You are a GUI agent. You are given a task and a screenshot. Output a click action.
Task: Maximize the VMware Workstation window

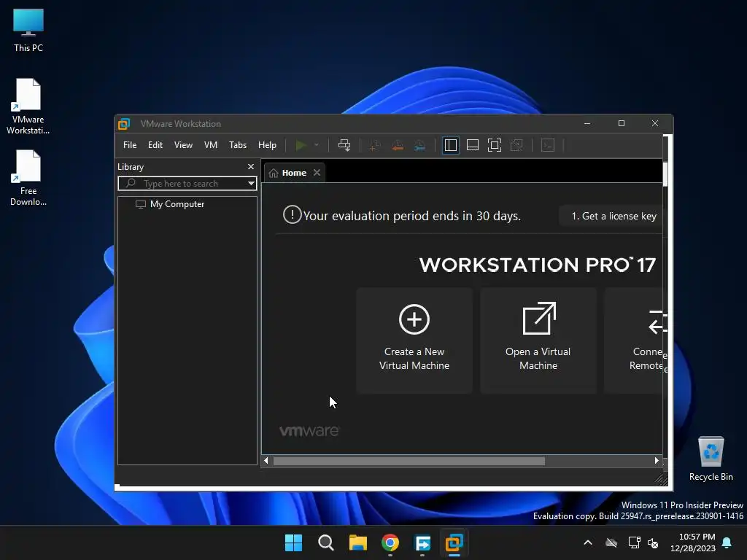tap(622, 123)
